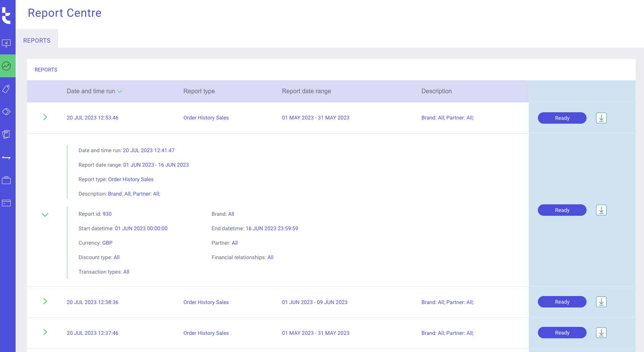Download the 20 JUL 2023 12:53:46 report
644x352 pixels.
click(x=601, y=118)
